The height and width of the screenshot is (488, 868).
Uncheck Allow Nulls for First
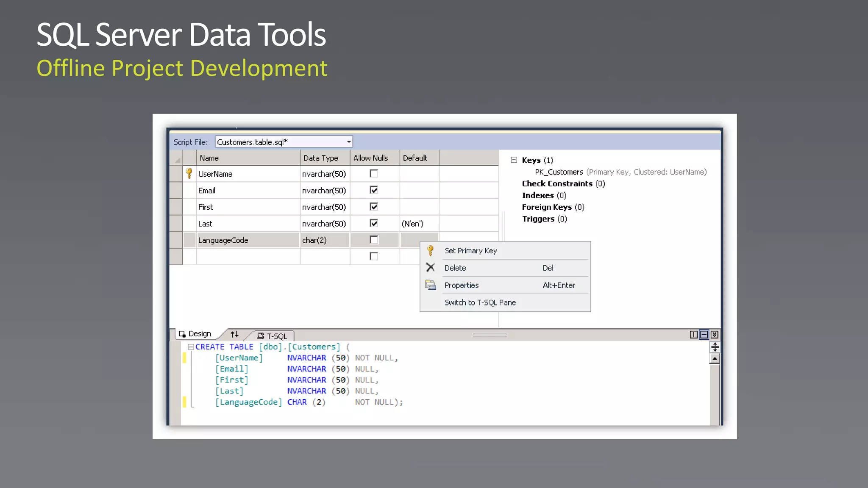[x=374, y=206]
